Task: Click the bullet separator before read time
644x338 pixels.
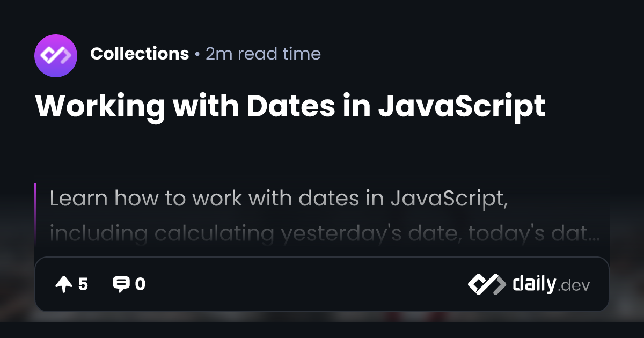Action: (x=197, y=54)
